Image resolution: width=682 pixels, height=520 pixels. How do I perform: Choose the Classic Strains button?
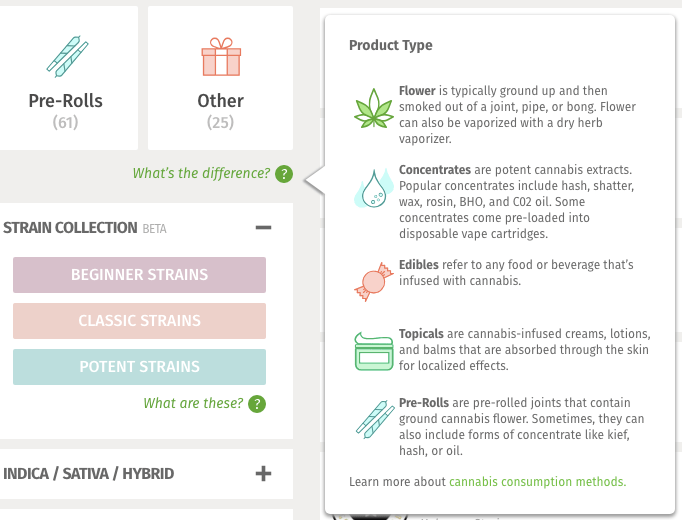(x=139, y=321)
